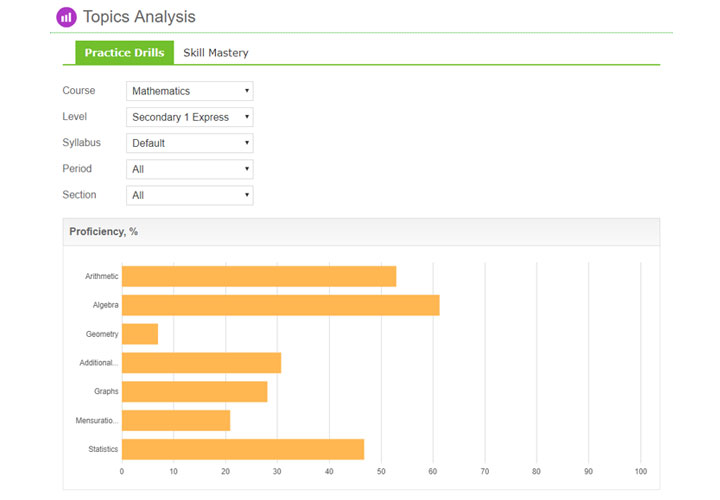Click the short Geometry bar

click(x=140, y=334)
